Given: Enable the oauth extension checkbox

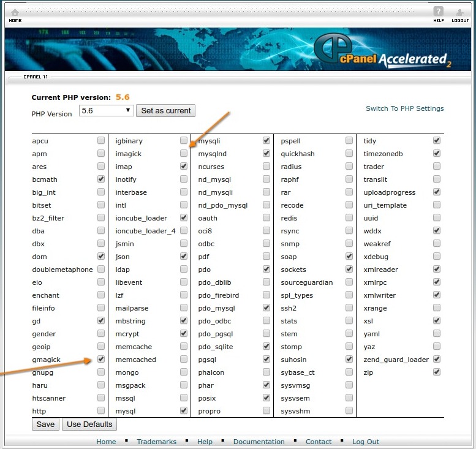Looking at the screenshot, I should pos(266,217).
